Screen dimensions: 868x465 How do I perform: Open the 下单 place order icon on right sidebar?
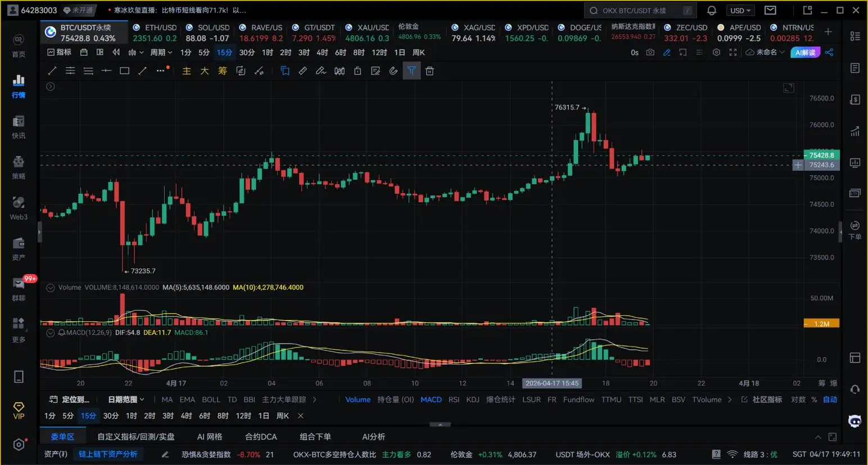[x=855, y=230]
